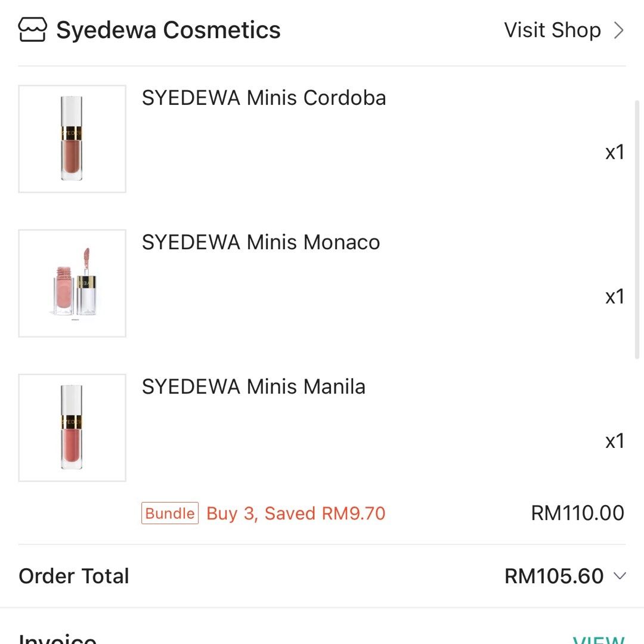Click the Monaco open applicator thumbnail
The height and width of the screenshot is (644, 644).
click(72, 282)
